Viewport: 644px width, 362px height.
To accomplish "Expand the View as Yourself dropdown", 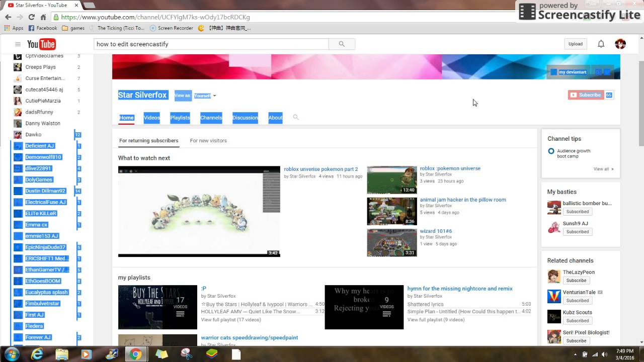I will 204,96.
